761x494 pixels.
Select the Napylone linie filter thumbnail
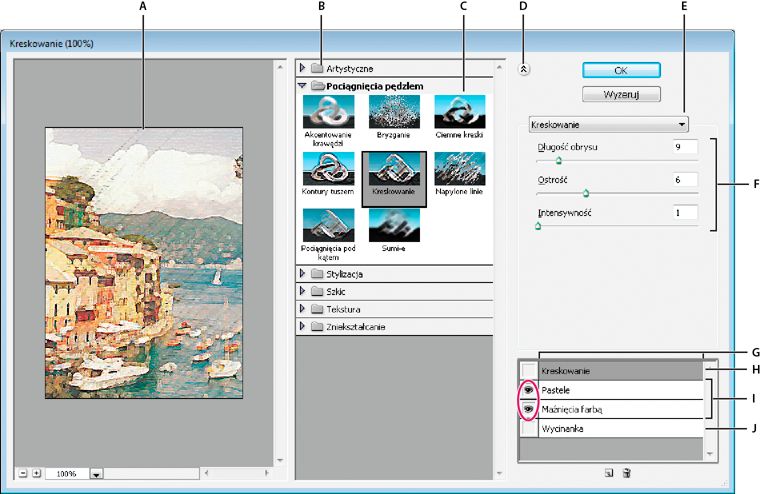[x=459, y=169]
